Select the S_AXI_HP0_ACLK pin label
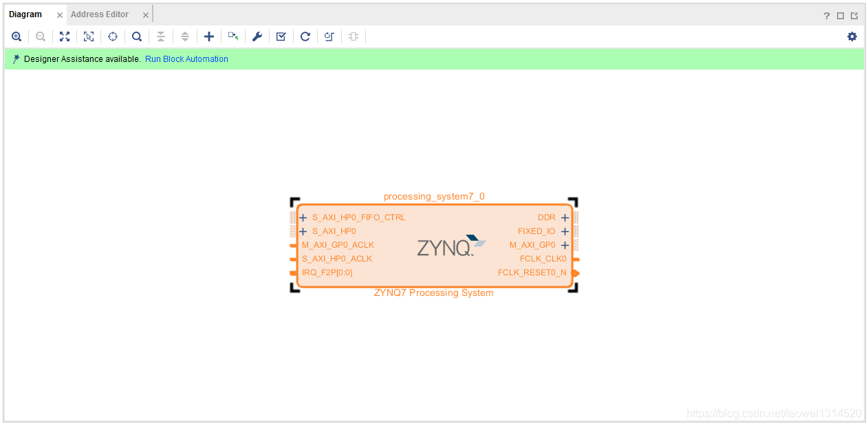The width and height of the screenshot is (868, 426). [337, 259]
